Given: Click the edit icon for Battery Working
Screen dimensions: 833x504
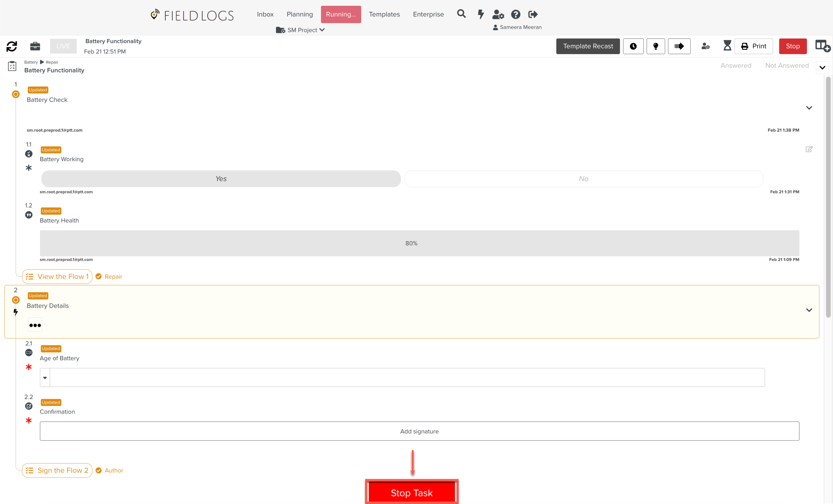Looking at the screenshot, I should [809, 149].
